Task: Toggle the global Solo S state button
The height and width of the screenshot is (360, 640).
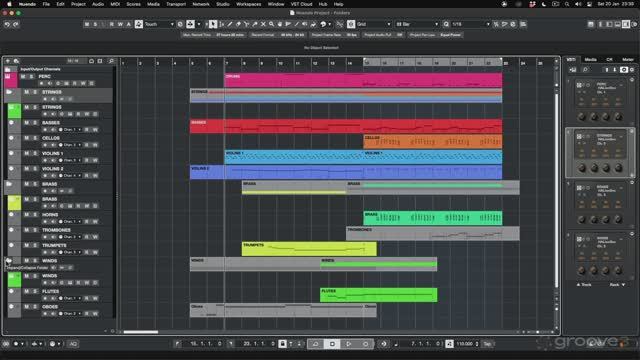Action: [95, 24]
